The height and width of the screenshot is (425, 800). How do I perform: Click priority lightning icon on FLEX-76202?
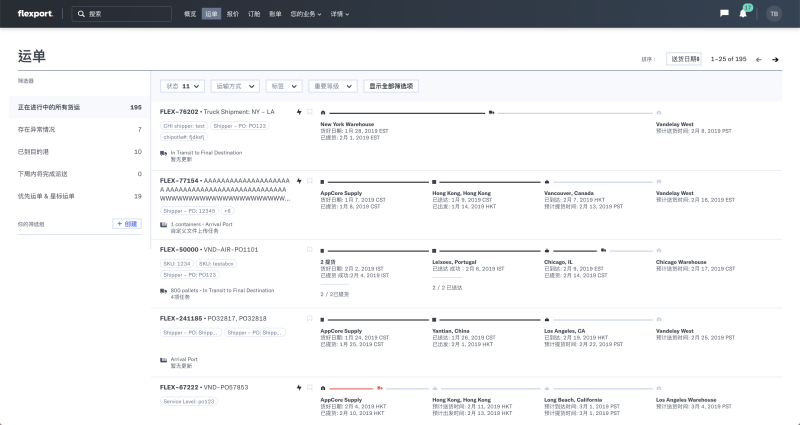click(x=298, y=111)
